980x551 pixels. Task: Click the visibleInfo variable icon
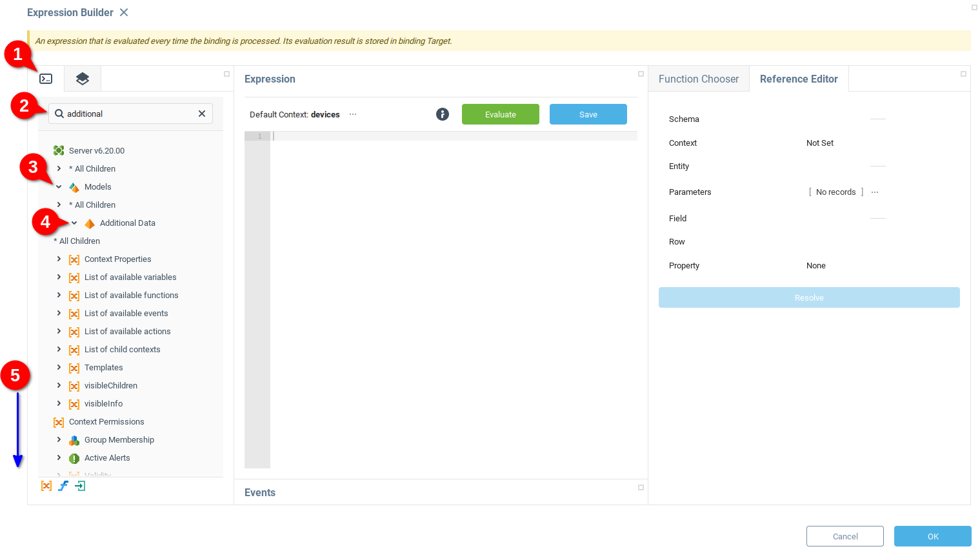pyautogui.click(x=74, y=404)
